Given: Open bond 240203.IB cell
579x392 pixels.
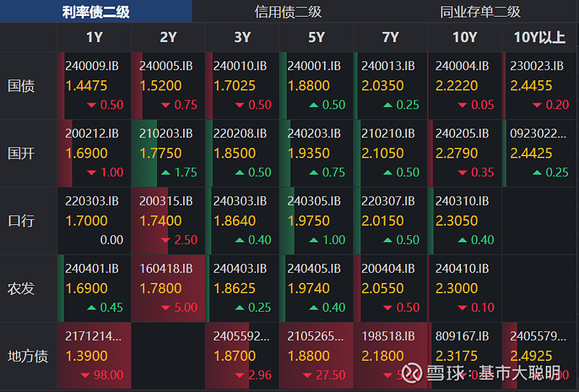Looking at the screenshot, I should [316, 153].
